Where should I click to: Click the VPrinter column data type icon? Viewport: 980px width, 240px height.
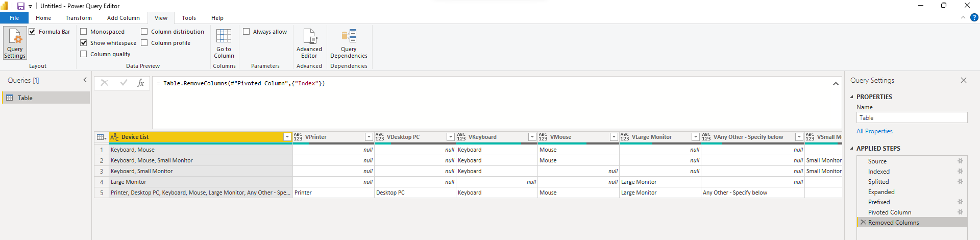tap(298, 137)
